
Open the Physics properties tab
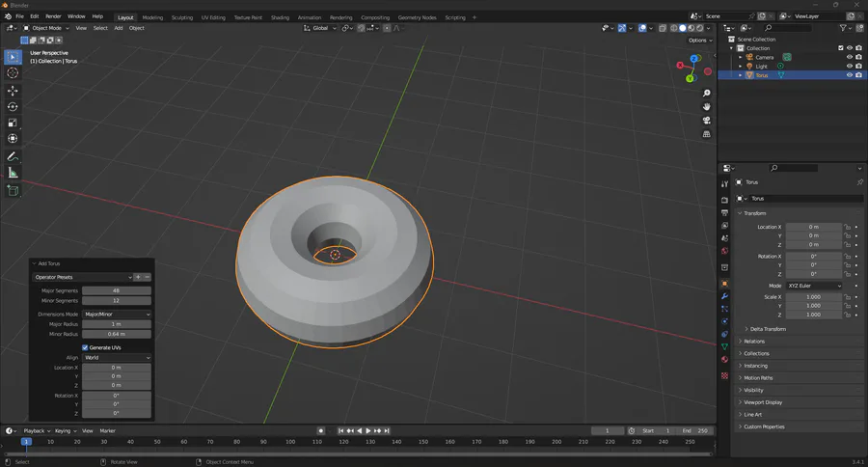(x=724, y=321)
